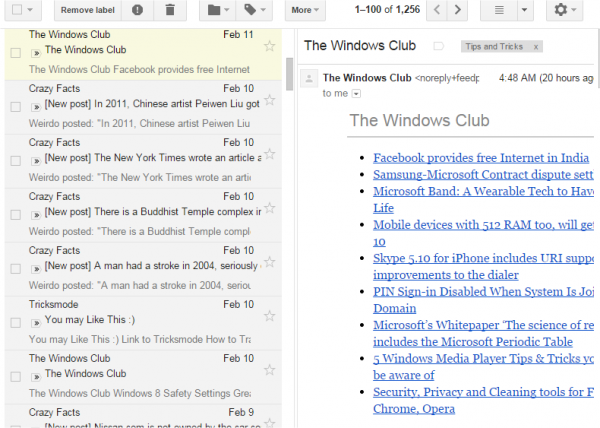The height and width of the screenshot is (428, 600).
Task: Toggle the select-all checkbox in toolbar
Action: tap(17, 10)
